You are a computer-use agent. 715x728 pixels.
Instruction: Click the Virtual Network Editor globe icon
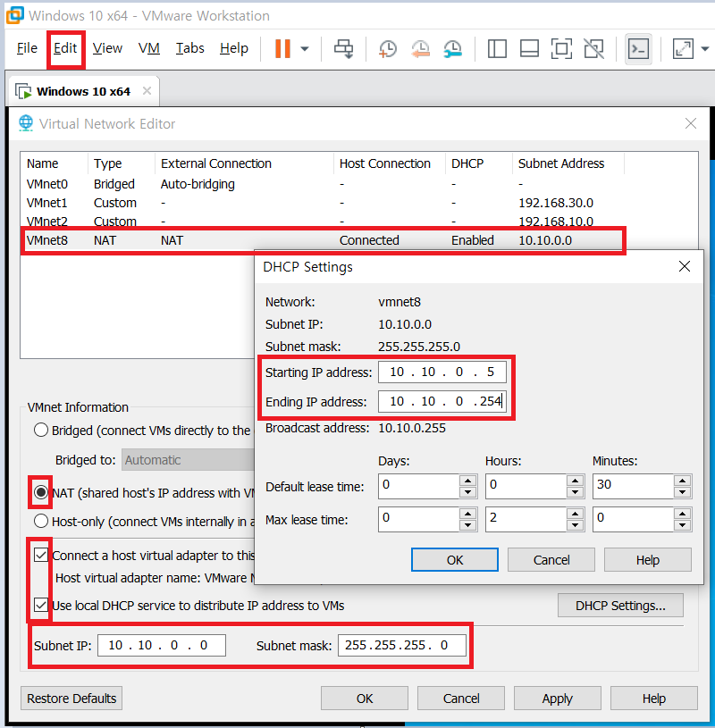pyautogui.click(x=26, y=123)
